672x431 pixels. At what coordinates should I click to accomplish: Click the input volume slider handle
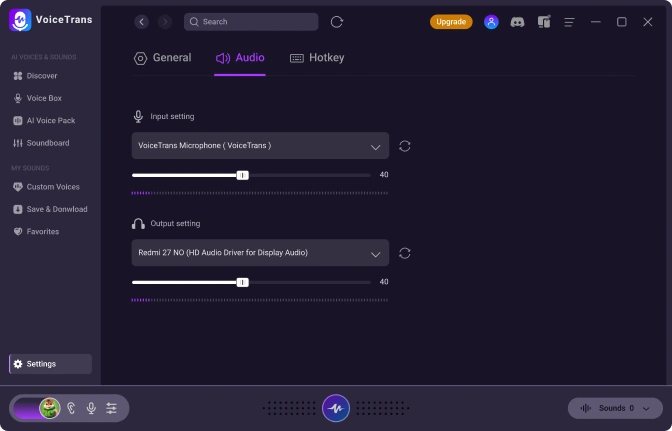click(x=242, y=175)
